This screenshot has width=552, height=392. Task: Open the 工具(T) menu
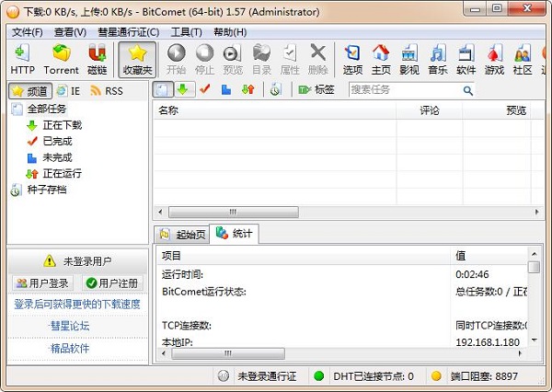pyautogui.click(x=186, y=32)
